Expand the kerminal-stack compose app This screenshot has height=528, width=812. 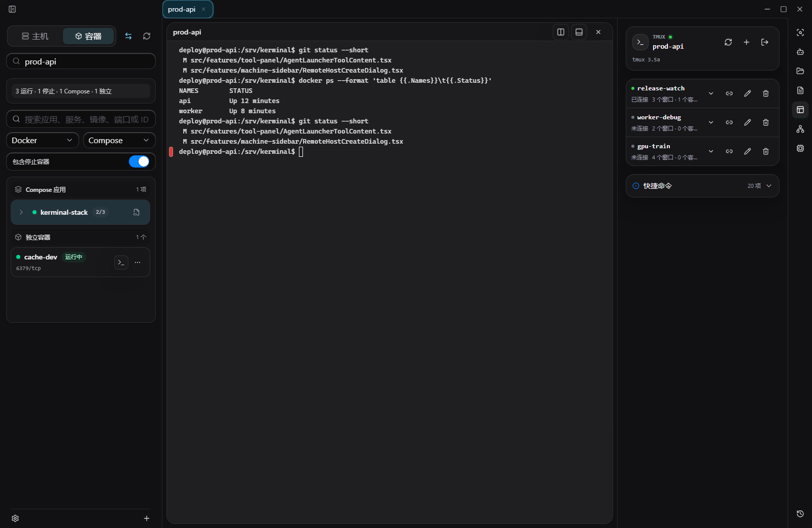(21, 212)
